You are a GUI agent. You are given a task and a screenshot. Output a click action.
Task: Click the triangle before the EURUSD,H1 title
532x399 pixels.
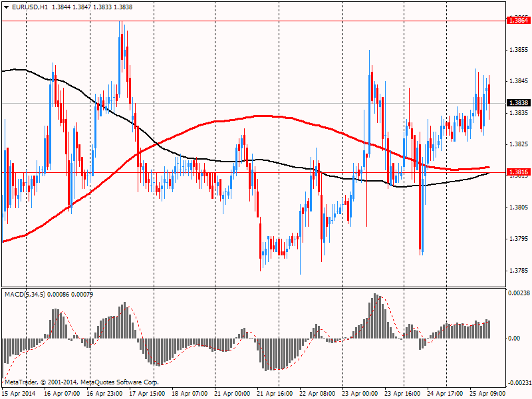pos(5,7)
